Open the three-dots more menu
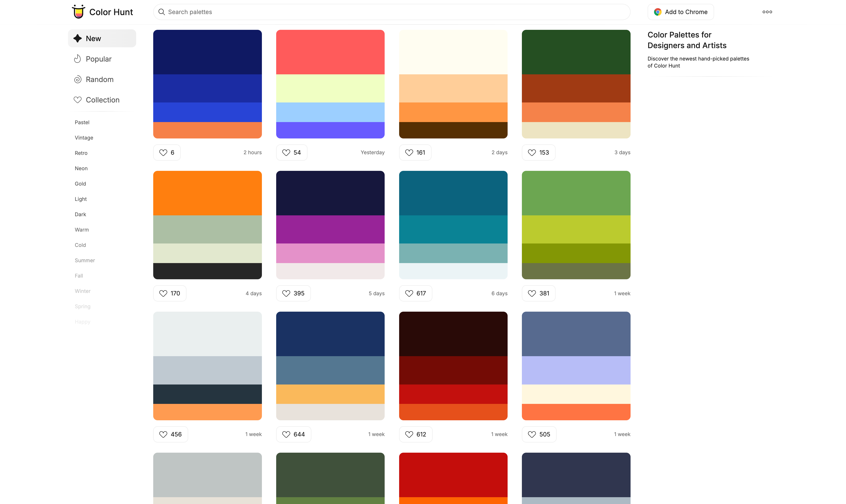 coord(767,12)
